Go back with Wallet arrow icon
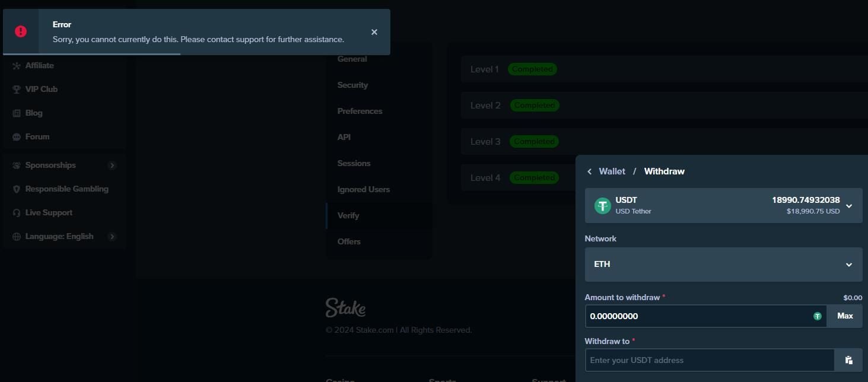The height and width of the screenshot is (382, 868). point(589,171)
